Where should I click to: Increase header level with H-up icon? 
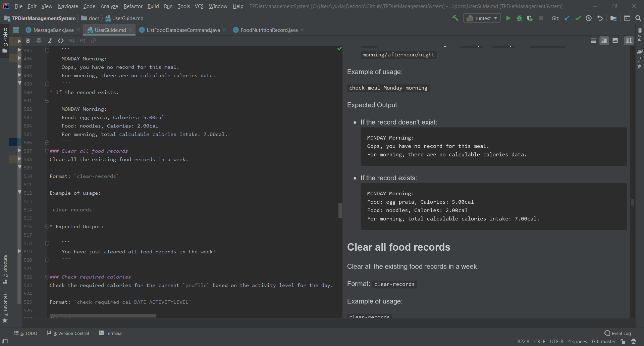(x=83, y=41)
